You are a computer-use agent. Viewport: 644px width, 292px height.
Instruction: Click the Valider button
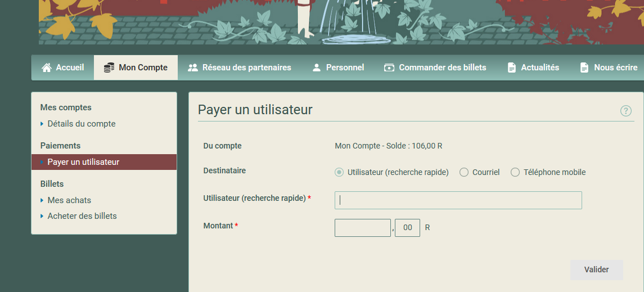point(596,270)
